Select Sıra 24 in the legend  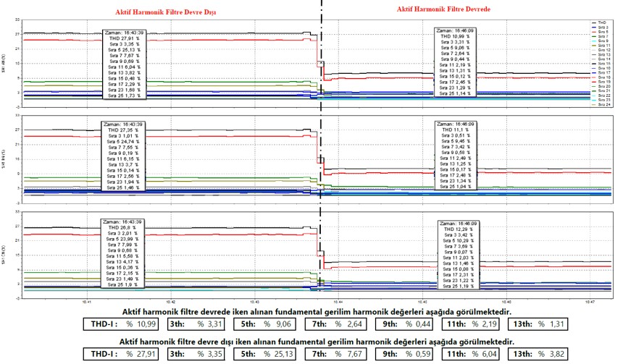click(601, 105)
